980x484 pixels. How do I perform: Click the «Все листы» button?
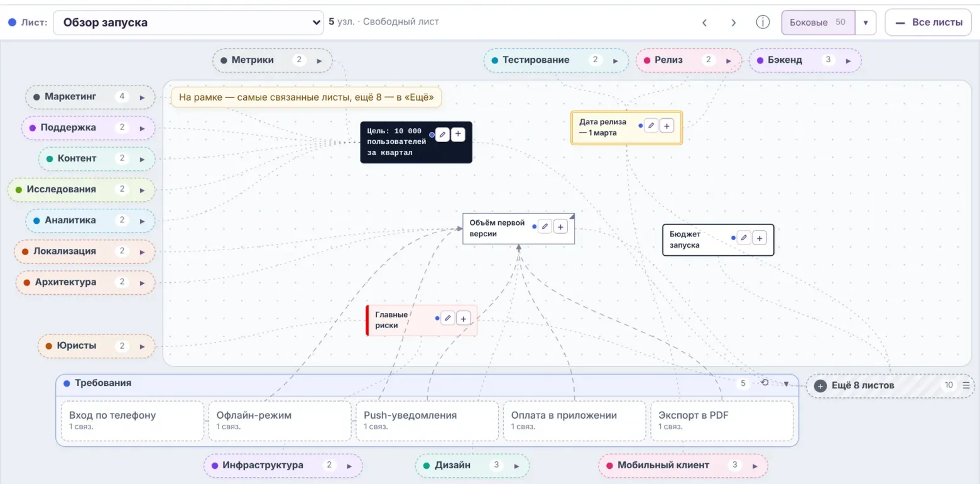[x=928, y=23]
